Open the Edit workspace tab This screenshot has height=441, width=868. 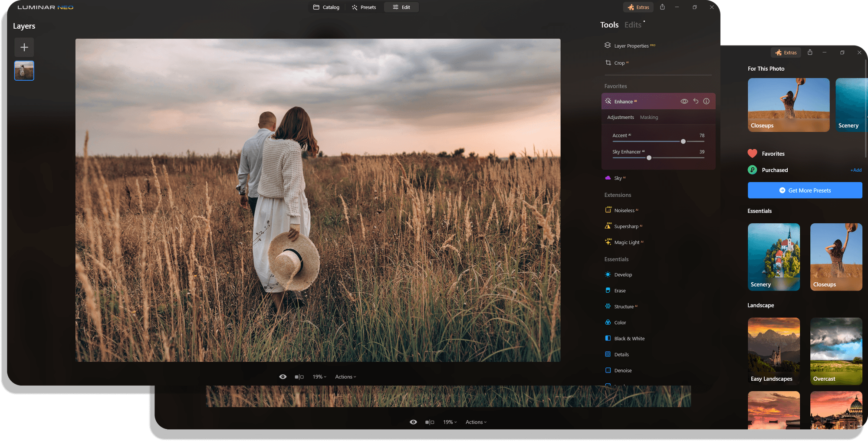pyautogui.click(x=401, y=7)
